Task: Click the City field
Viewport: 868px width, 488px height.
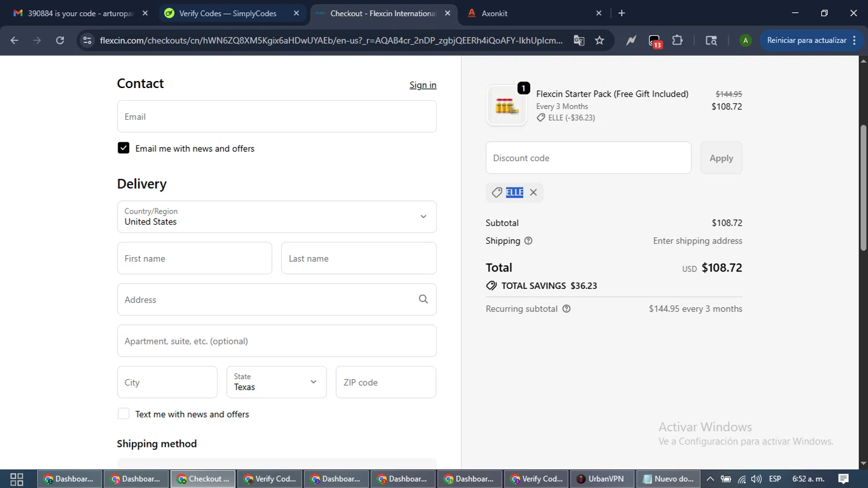Action: [x=167, y=382]
